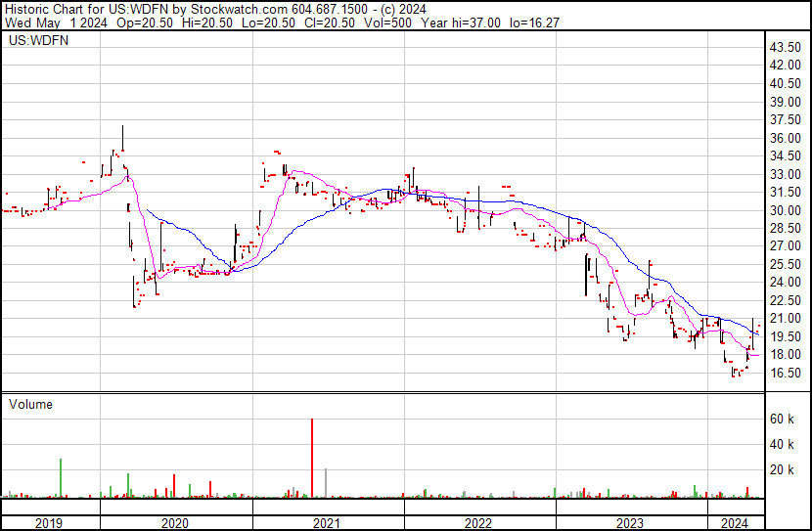Click the Vol=500 volume value

coord(387,22)
